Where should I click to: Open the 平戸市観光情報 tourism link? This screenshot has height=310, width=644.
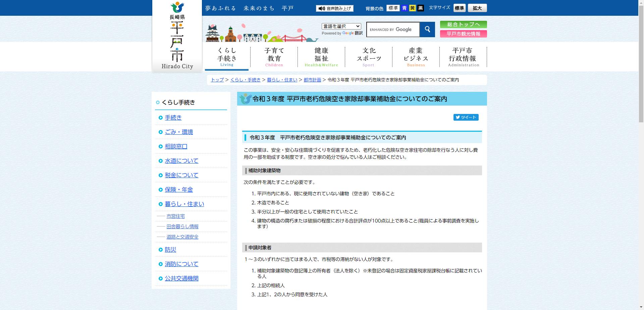coord(463,34)
